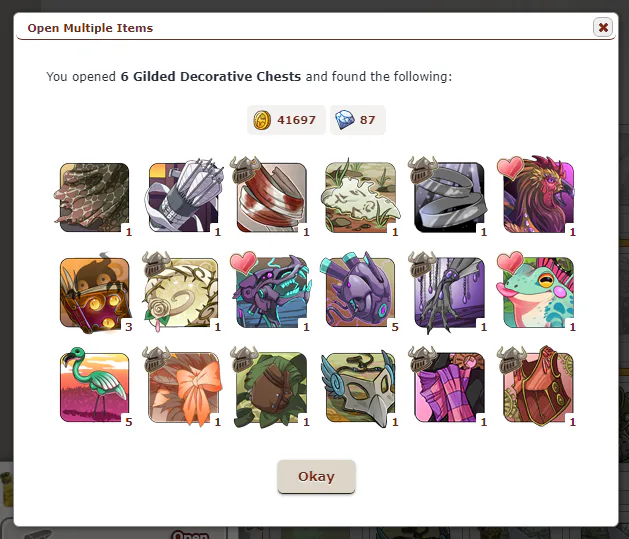Close the Open Multiple Items dialog
The width and height of the screenshot is (629, 539).
[603, 27]
